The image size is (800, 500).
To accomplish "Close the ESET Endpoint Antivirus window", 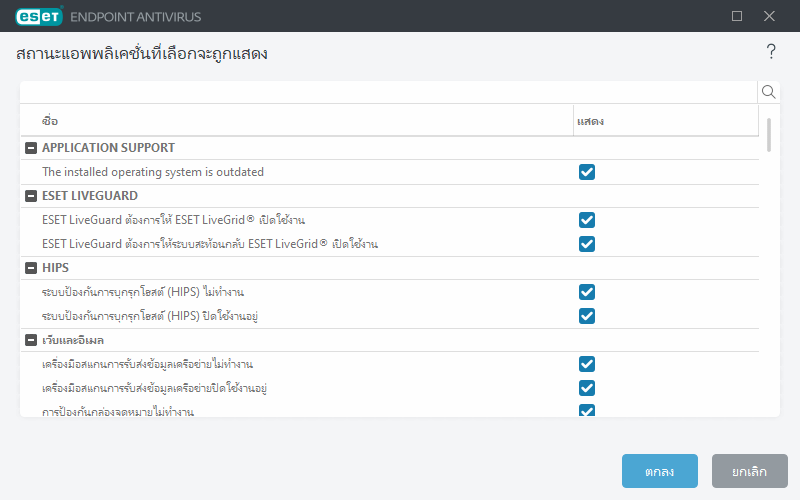I will [x=769, y=16].
